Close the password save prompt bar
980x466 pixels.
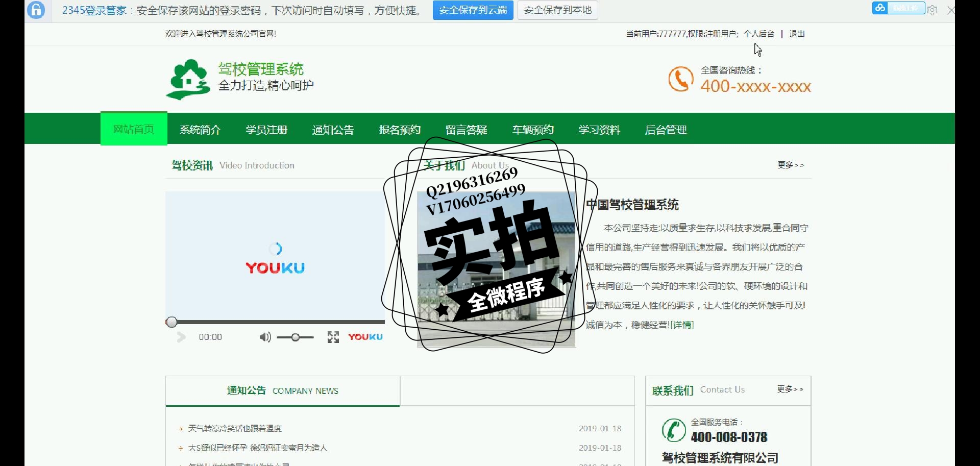(x=950, y=10)
